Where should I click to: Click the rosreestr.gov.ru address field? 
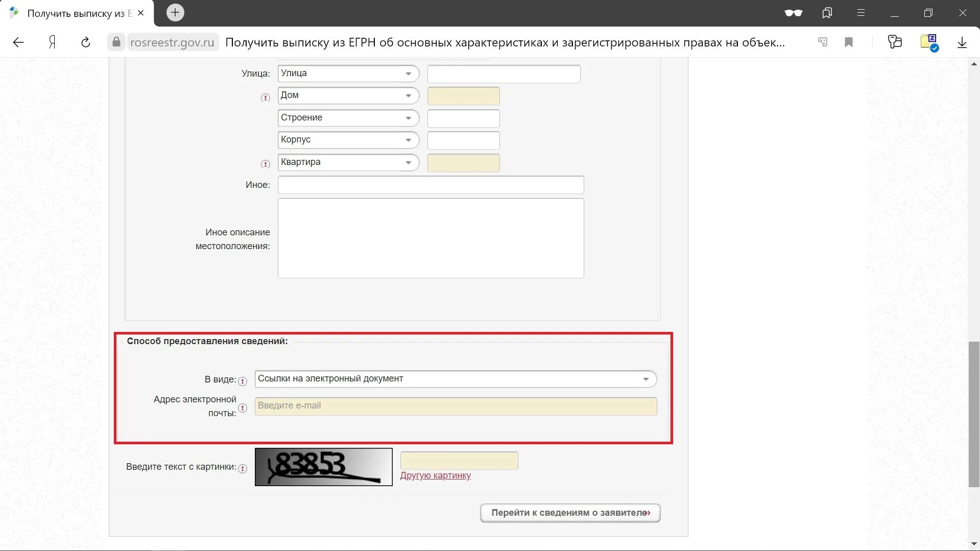coord(172,42)
